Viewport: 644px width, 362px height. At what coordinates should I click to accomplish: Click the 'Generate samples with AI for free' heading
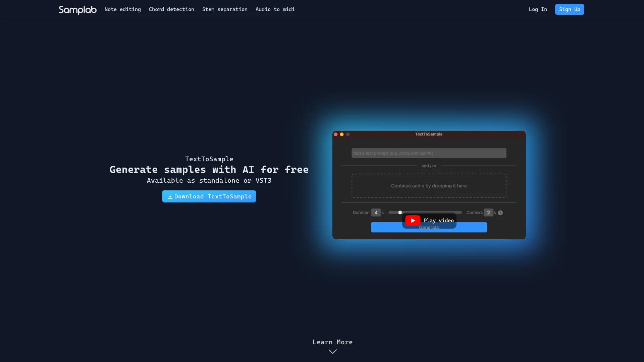click(x=209, y=170)
